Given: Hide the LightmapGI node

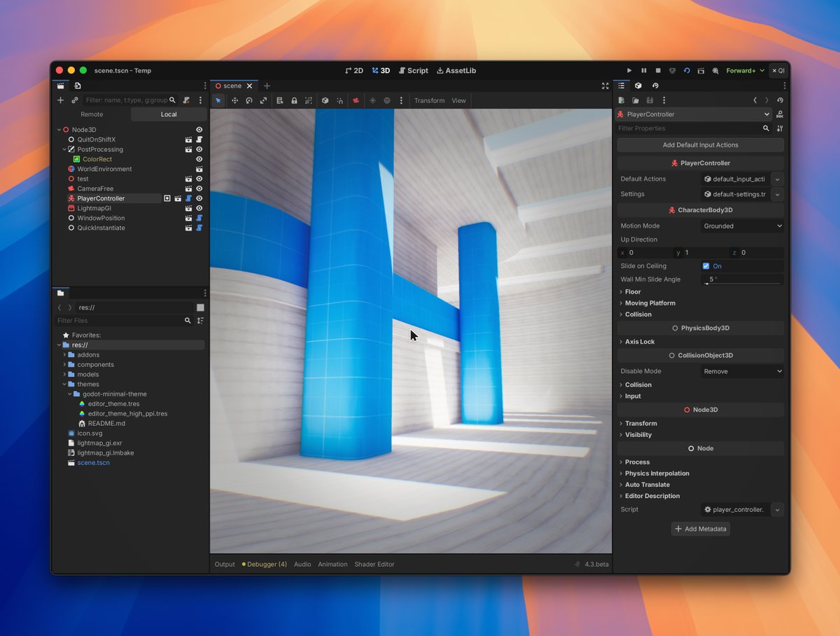Looking at the screenshot, I should tap(199, 208).
